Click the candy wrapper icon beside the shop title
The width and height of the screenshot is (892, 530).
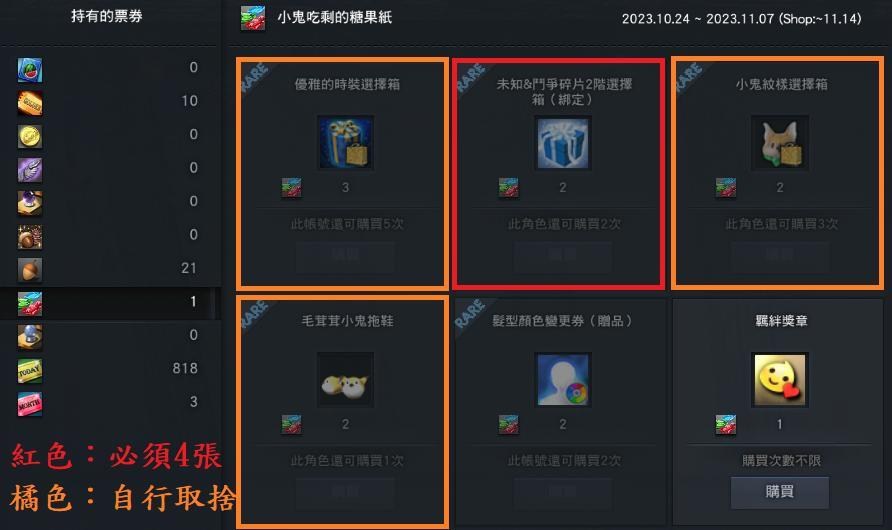[x=253, y=18]
